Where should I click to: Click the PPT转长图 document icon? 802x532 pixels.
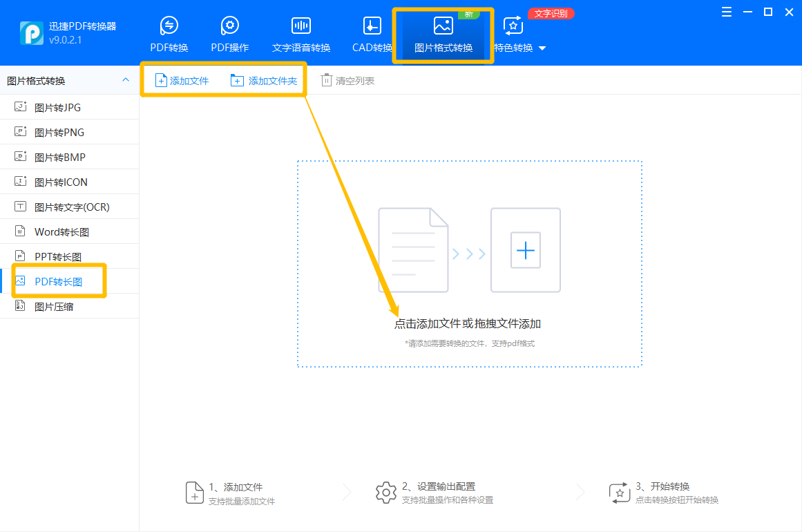(x=21, y=256)
